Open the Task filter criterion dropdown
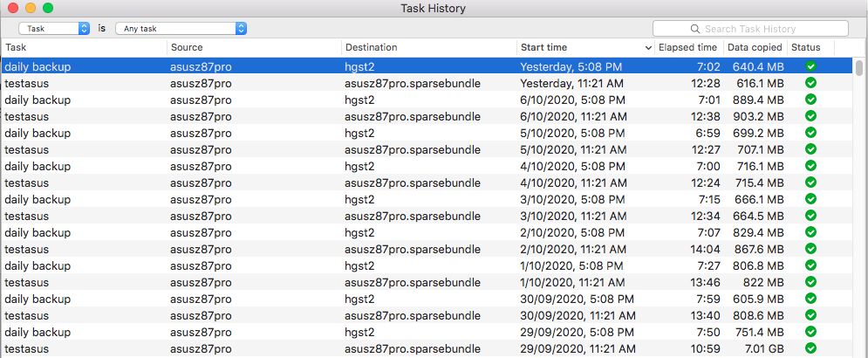The image size is (868, 358). pyautogui.click(x=54, y=29)
